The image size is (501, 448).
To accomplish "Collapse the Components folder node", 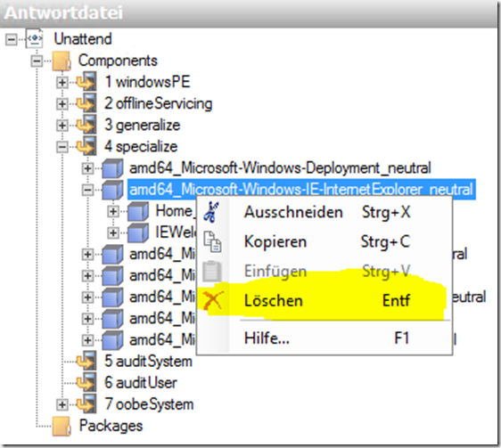I will pos(37,61).
